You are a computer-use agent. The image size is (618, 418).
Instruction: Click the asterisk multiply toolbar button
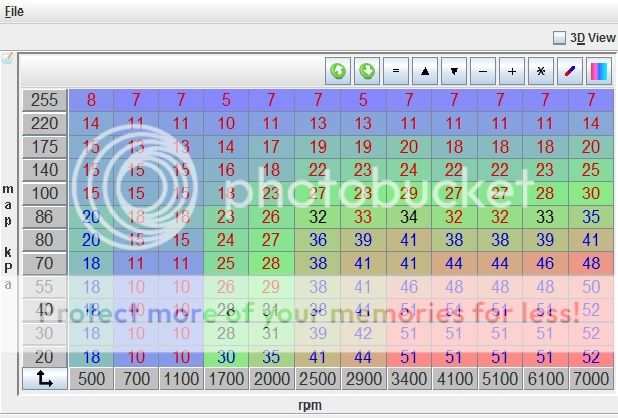[541, 71]
